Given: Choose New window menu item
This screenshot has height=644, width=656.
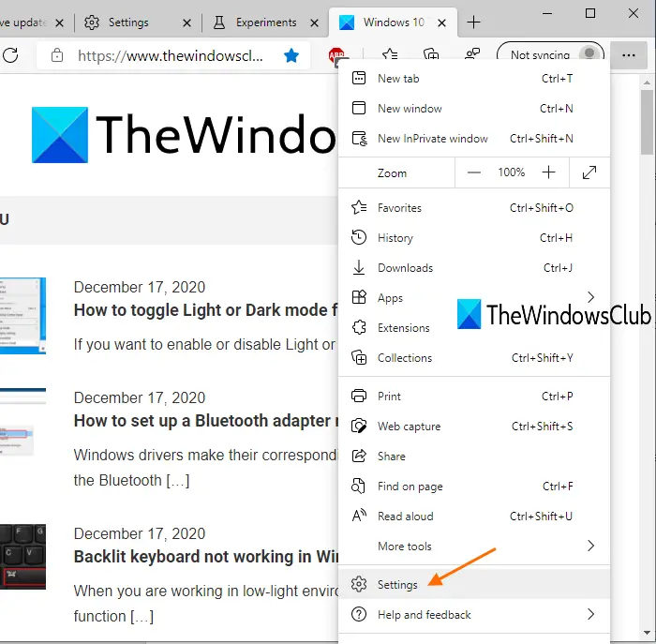Looking at the screenshot, I should coord(474,109).
